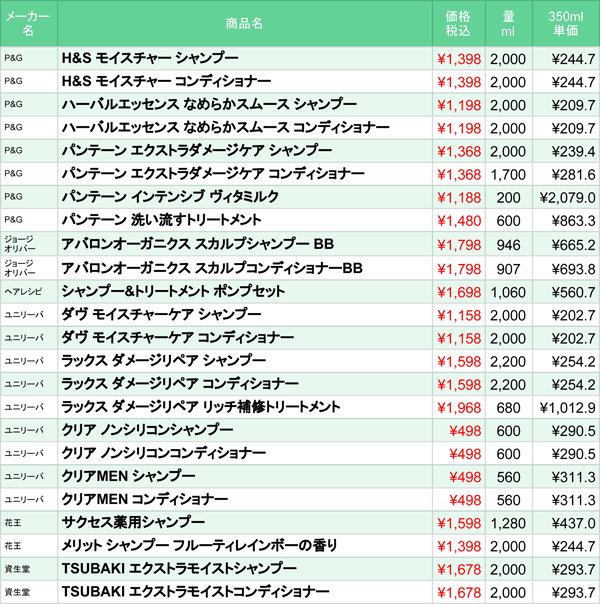
Task: Click クリア ノンシリコンシャンプー
Action: (x=147, y=430)
